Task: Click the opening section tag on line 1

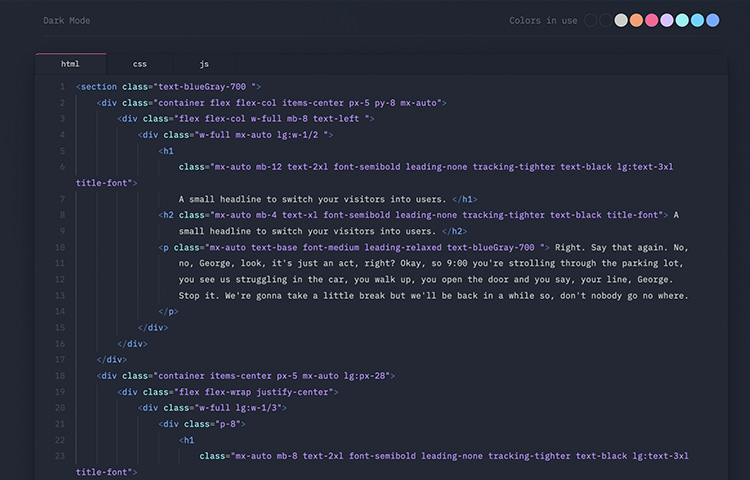Action: [97, 87]
